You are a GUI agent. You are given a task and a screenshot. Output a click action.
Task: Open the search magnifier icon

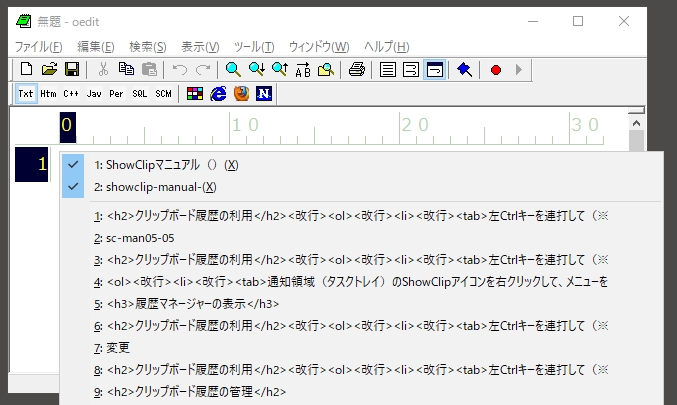(233, 69)
